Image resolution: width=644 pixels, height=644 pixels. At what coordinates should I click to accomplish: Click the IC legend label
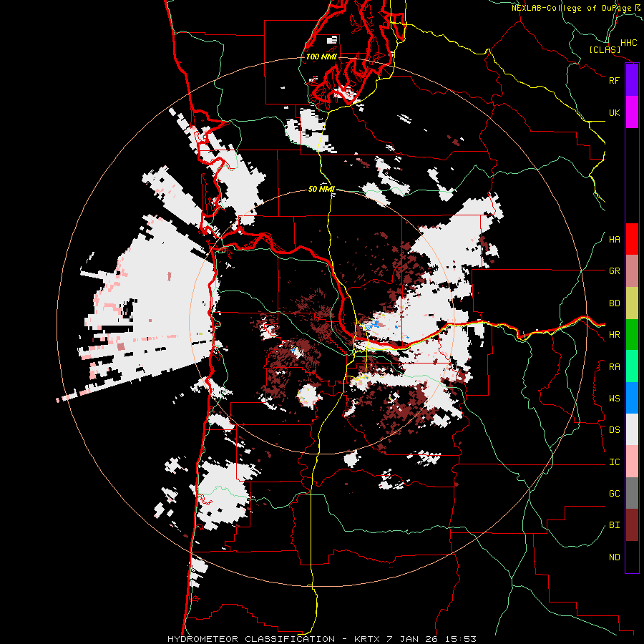614,462
